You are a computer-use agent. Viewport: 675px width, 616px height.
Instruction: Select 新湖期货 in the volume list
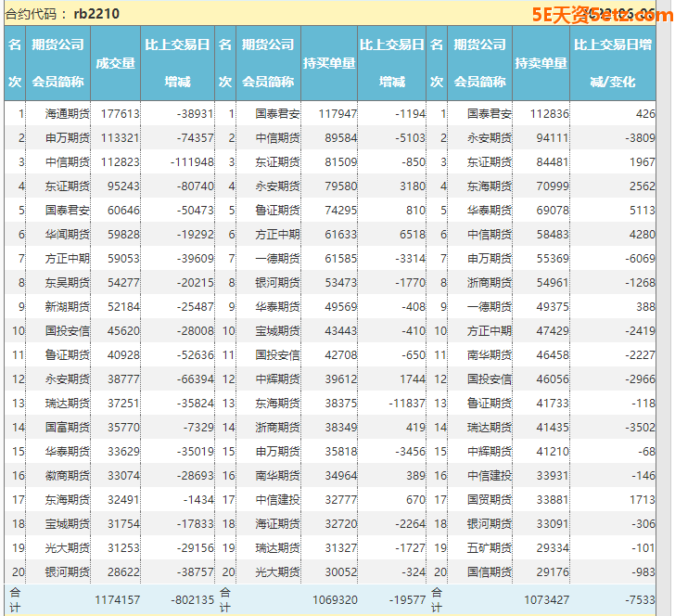point(68,307)
